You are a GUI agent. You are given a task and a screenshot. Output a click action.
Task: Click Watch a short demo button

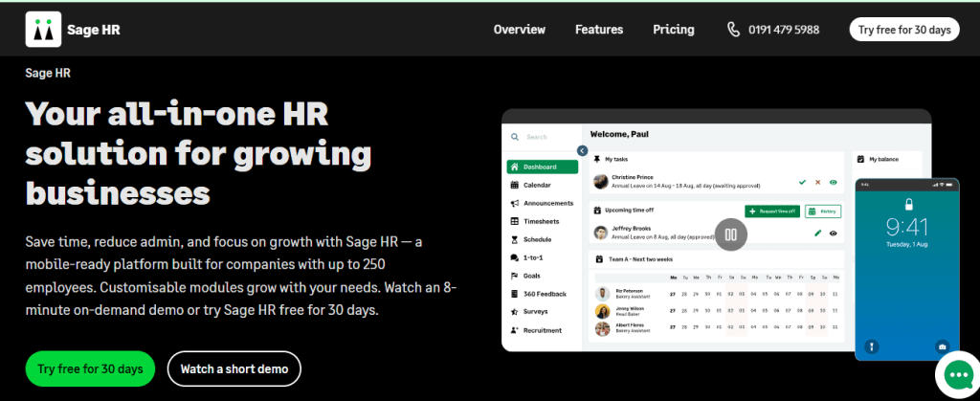pyautogui.click(x=234, y=368)
